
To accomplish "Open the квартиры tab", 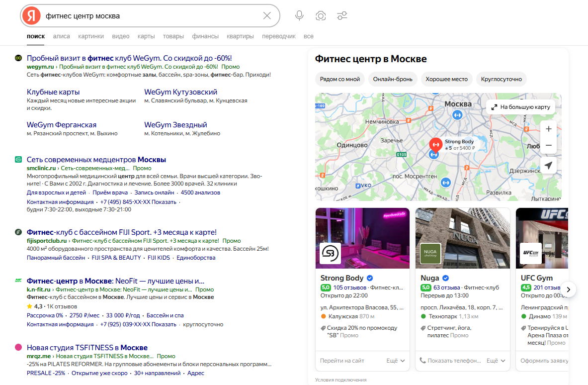I will point(240,36).
